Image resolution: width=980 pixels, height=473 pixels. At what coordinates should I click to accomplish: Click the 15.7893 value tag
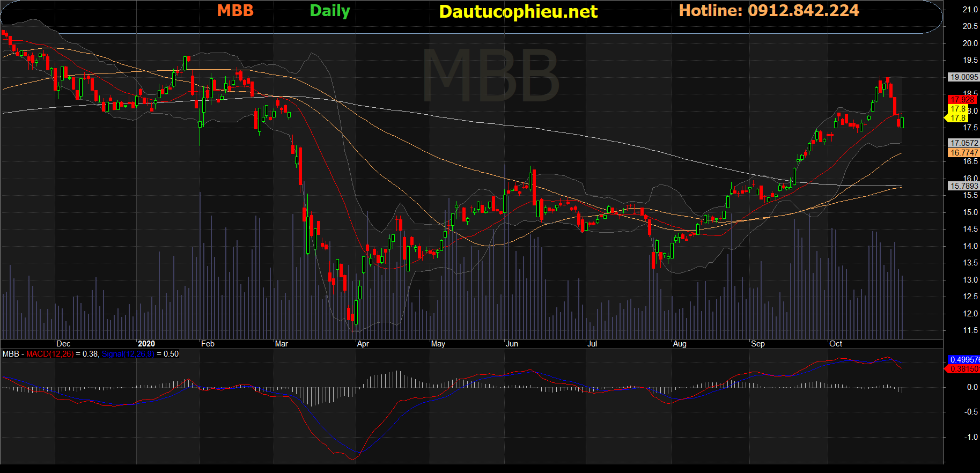click(x=964, y=186)
